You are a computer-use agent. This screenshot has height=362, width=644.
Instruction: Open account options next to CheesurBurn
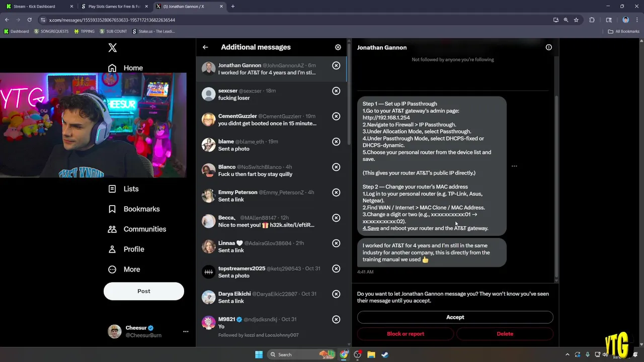click(x=186, y=331)
